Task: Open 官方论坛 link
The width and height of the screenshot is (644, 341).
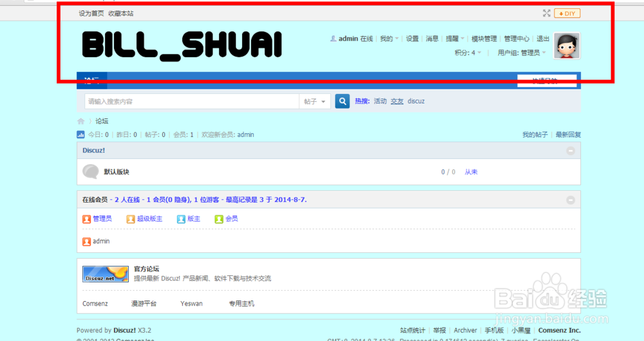Action: (147, 269)
